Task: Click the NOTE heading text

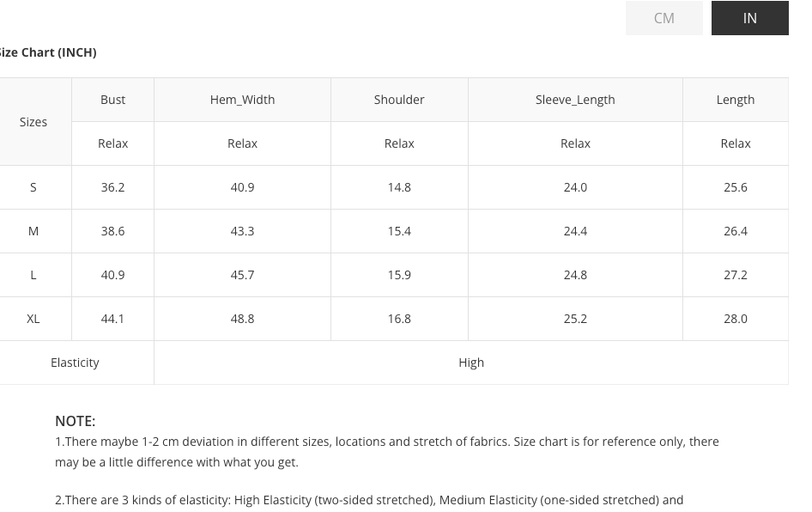Action: pyautogui.click(x=75, y=421)
